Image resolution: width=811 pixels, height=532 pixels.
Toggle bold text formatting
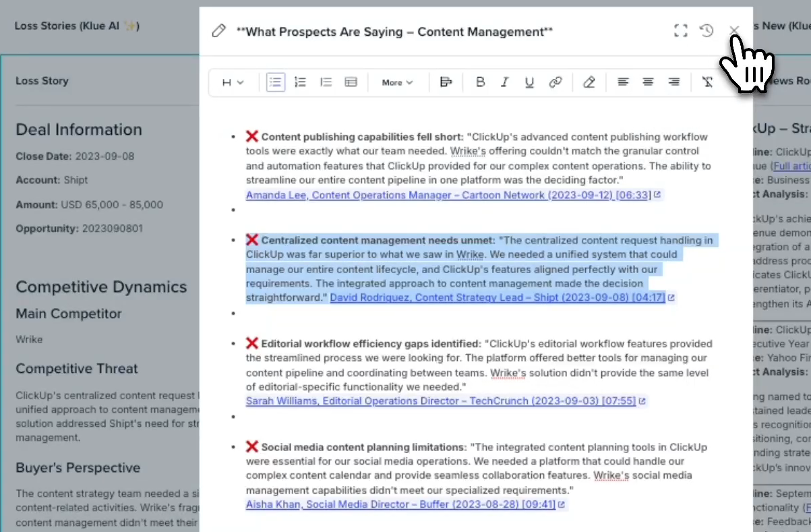tap(480, 82)
